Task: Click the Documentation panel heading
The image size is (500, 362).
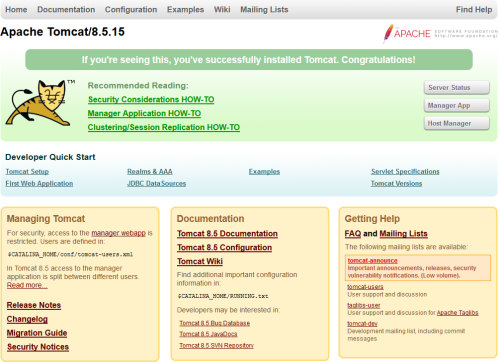Action: [x=210, y=219]
